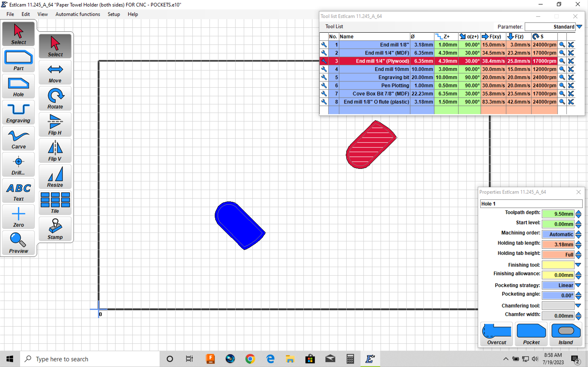This screenshot has height=367, width=588.
Task: Activate the Carve tool
Action: [18, 139]
